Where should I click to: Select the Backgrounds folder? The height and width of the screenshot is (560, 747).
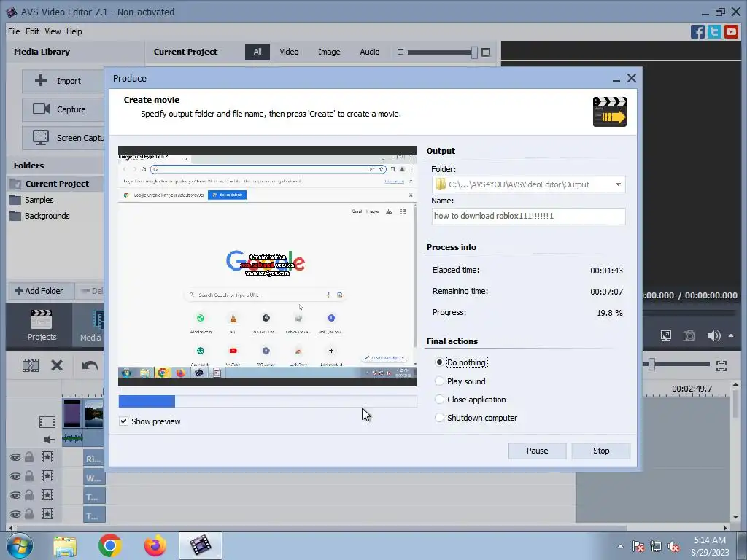coord(47,216)
